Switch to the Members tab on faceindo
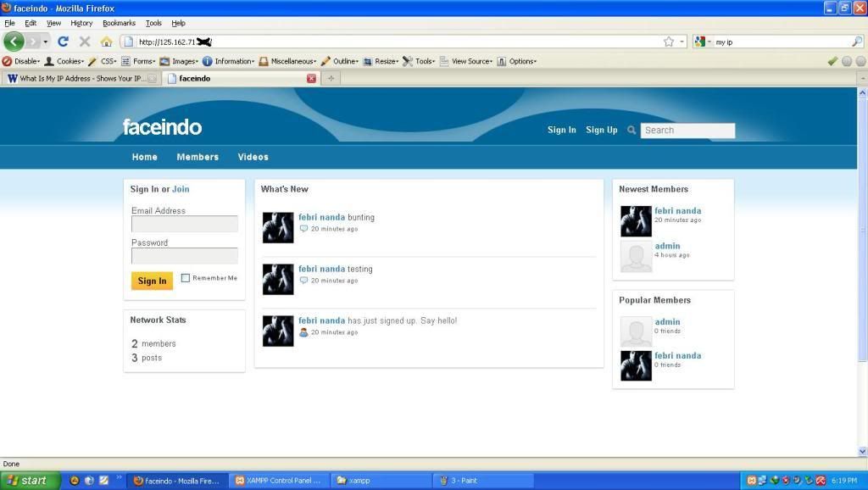This screenshot has width=868, height=490. (x=198, y=157)
